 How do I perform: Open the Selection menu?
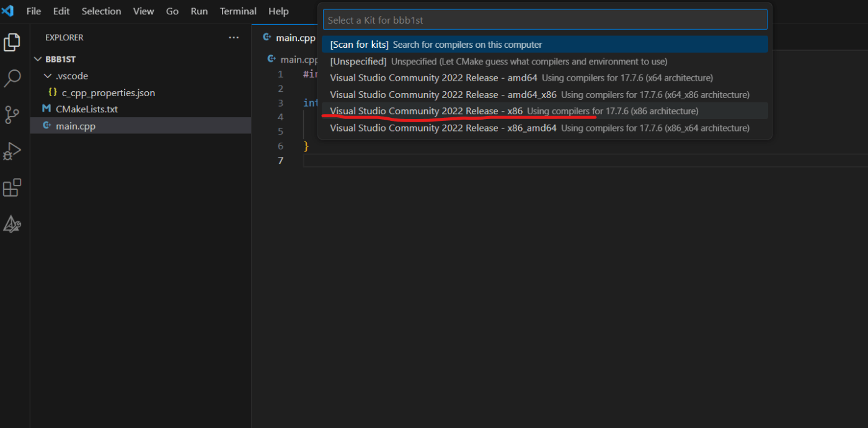101,11
